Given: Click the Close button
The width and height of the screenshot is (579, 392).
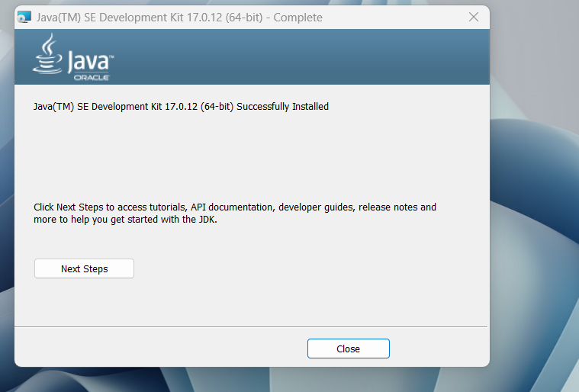Looking at the screenshot, I should click(x=348, y=349).
